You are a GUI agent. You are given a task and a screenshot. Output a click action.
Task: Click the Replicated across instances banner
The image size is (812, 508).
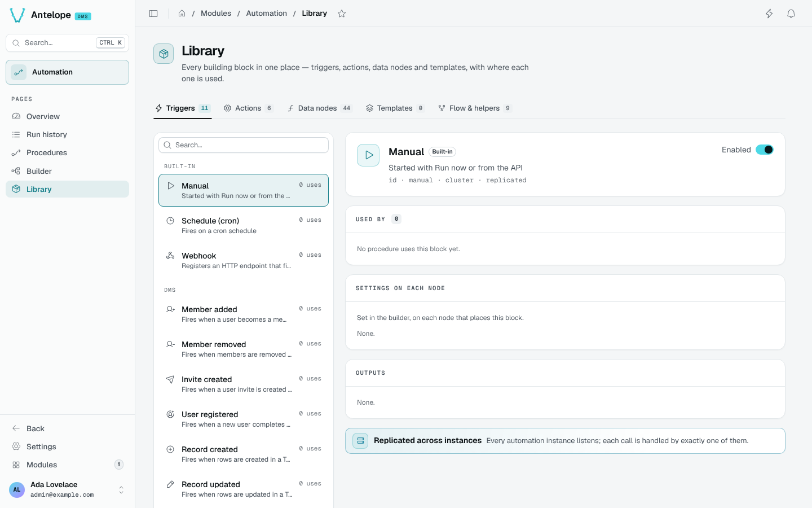pyautogui.click(x=565, y=441)
